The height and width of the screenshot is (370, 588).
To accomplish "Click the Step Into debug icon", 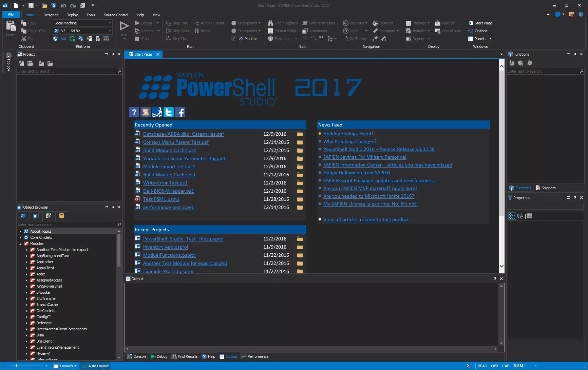I will (169, 23).
